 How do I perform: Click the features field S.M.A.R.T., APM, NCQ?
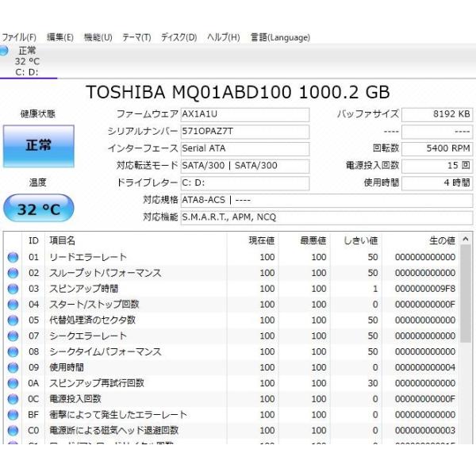pyautogui.click(x=327, y=217)
